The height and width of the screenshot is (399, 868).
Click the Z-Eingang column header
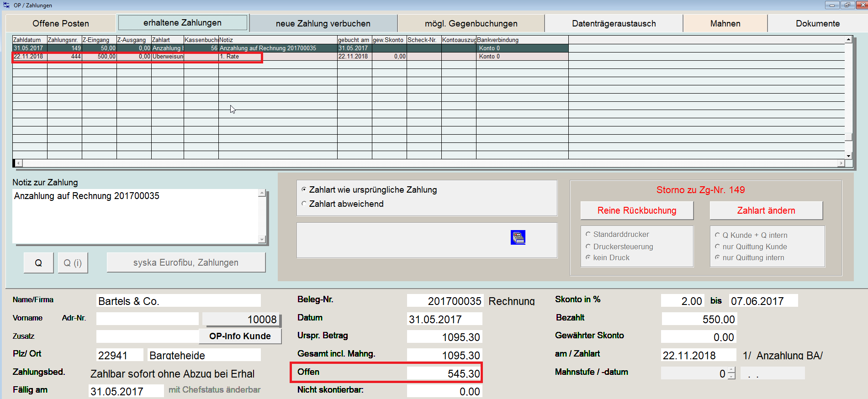tap(99, 40)
